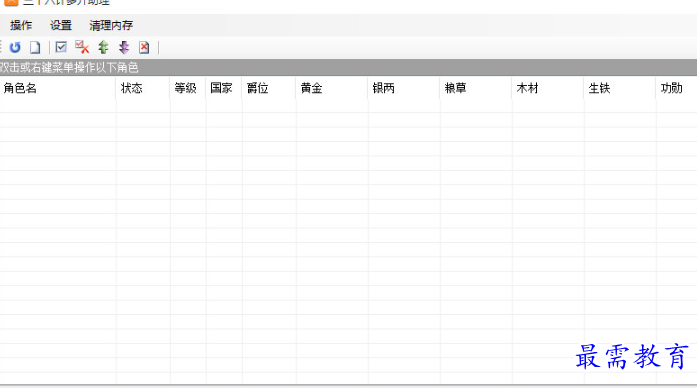The width and height of the screenshot is (697, 388).
Task: Sort by the 角色名 column header
Action: coord(58,88)
